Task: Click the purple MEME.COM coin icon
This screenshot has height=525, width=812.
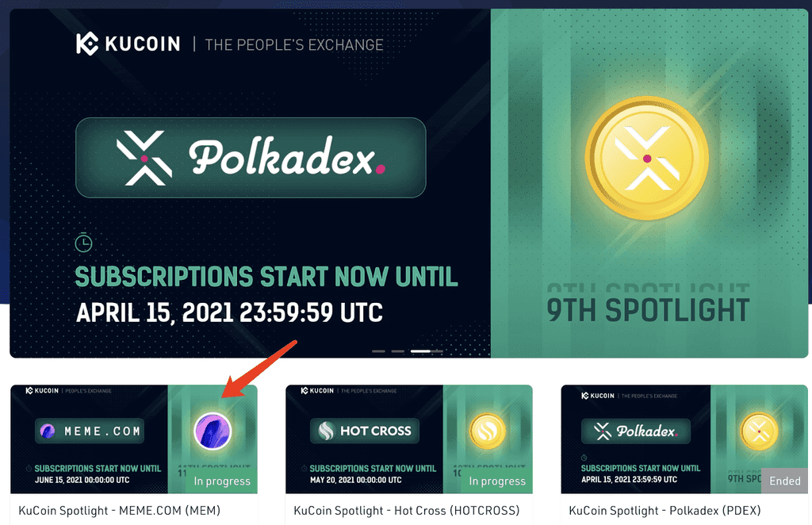Action: 213,431
